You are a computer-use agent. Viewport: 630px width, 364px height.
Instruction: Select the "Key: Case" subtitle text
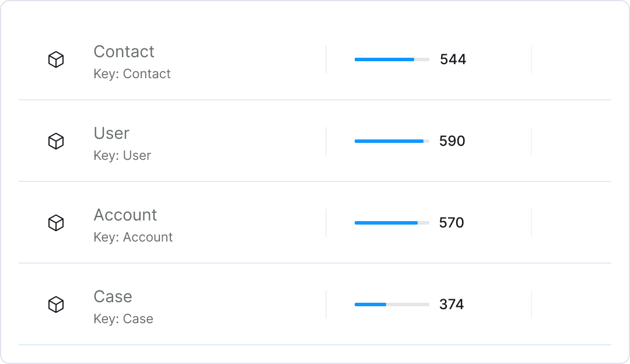[x=123, y=319]
